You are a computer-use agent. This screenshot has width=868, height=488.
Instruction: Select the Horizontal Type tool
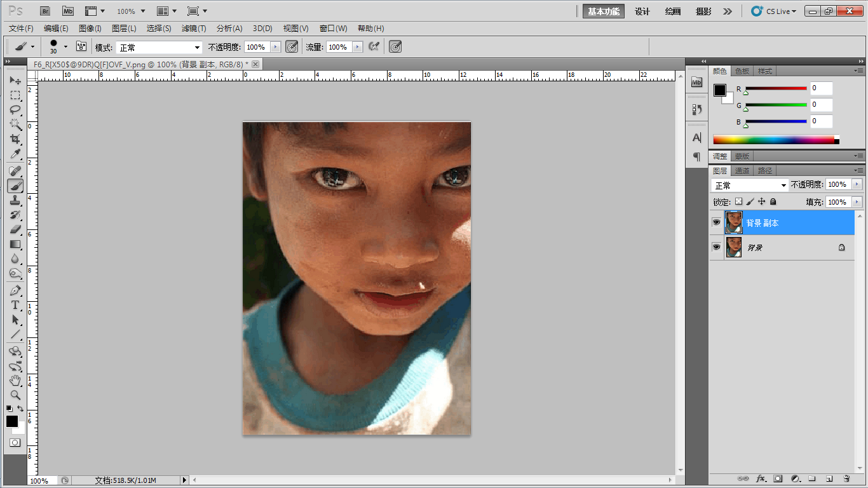15,305
